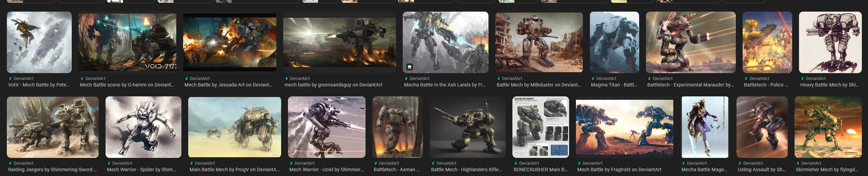This screenshot has width=868, height=176.
Task: Click DeviantArt favicon above Raiding Jaegers
Action: pos(10,163)
